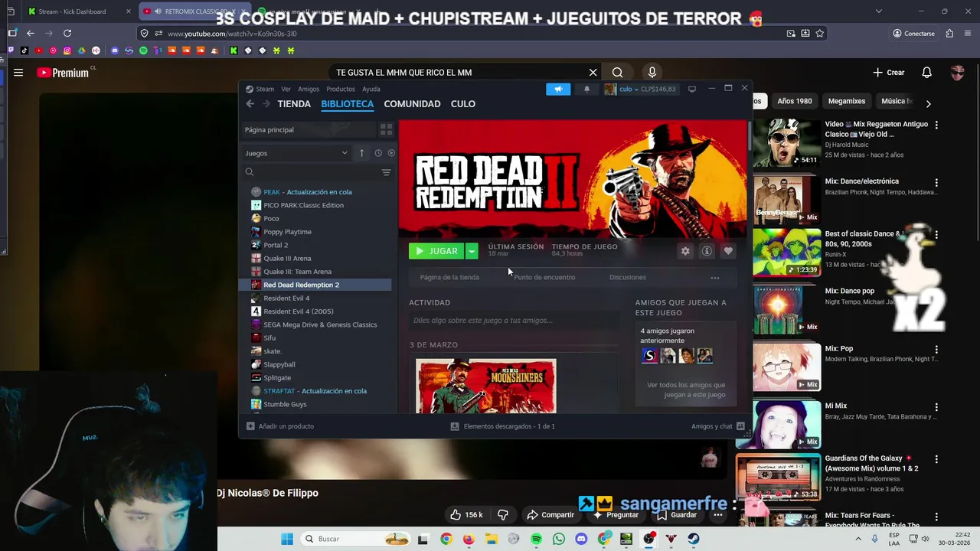The height and width of the screenshot is (551, 980).
Task: Add Red Dead Redemption 2 to favorites heart
Action: click(x=728, y=251)
